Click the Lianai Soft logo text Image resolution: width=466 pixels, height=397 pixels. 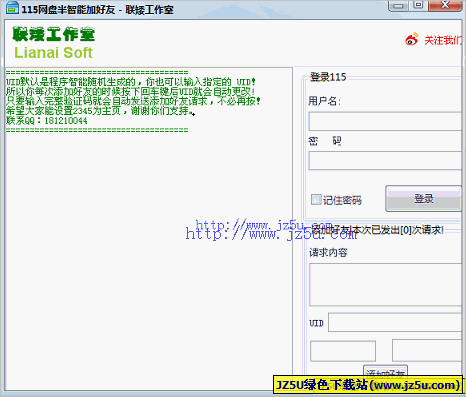(x=53, y=53)
